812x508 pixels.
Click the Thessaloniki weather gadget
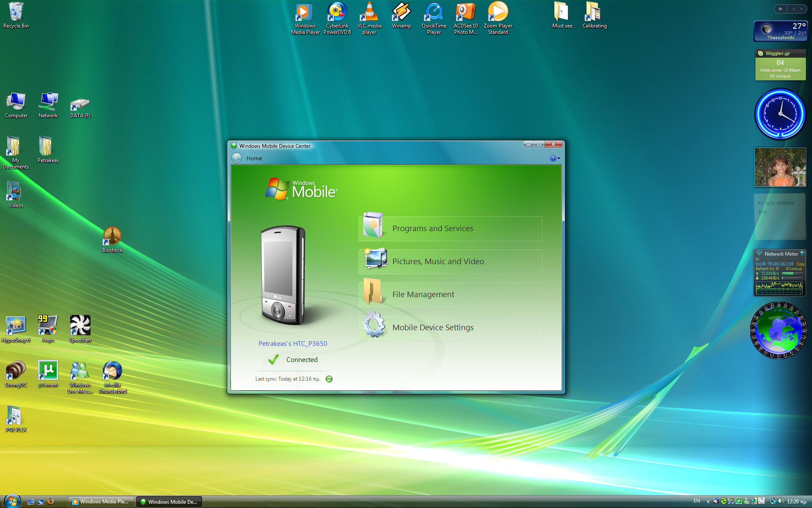coord(781,31)
